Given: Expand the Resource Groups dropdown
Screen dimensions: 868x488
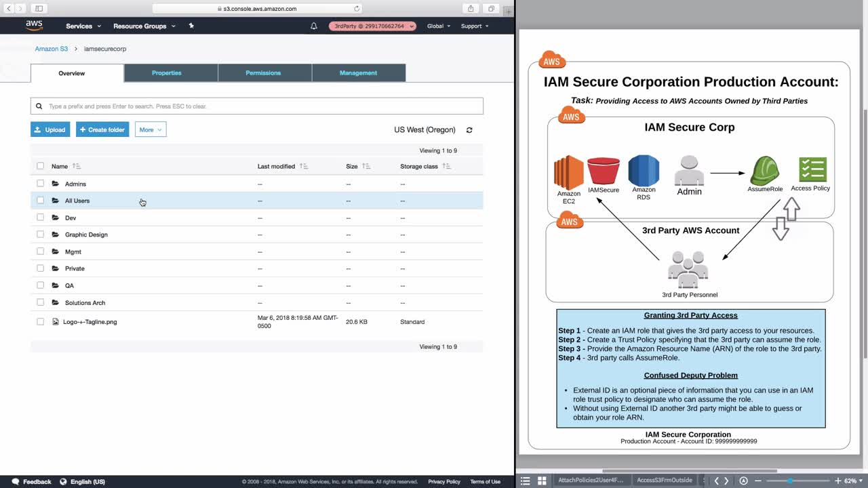Looking at the screenshot, I should [x=144, y=26].
